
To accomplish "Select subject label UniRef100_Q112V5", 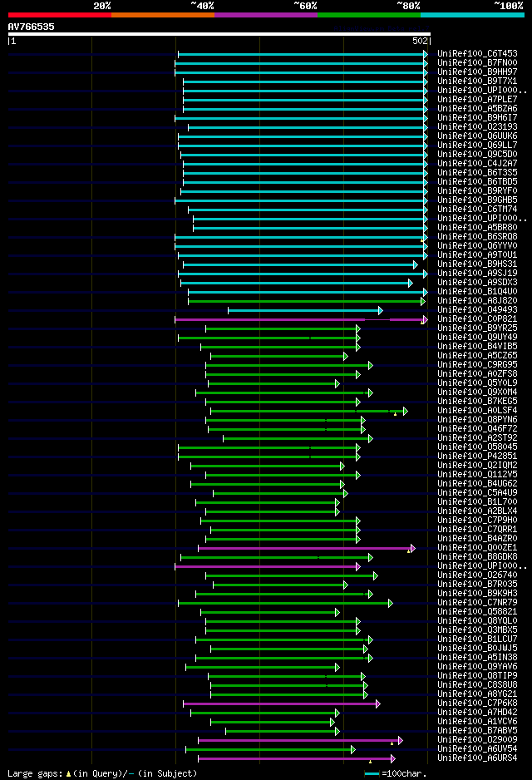I will 477,475.
